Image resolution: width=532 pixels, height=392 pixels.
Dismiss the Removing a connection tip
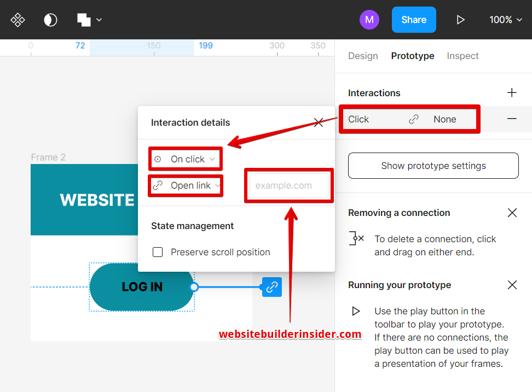click(x=512, y=213)
